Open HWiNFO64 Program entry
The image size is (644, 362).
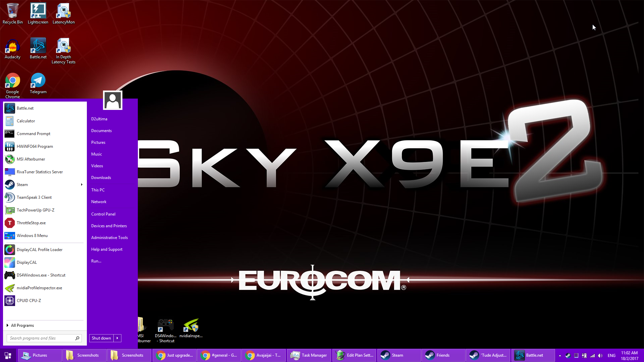(45, 146)
